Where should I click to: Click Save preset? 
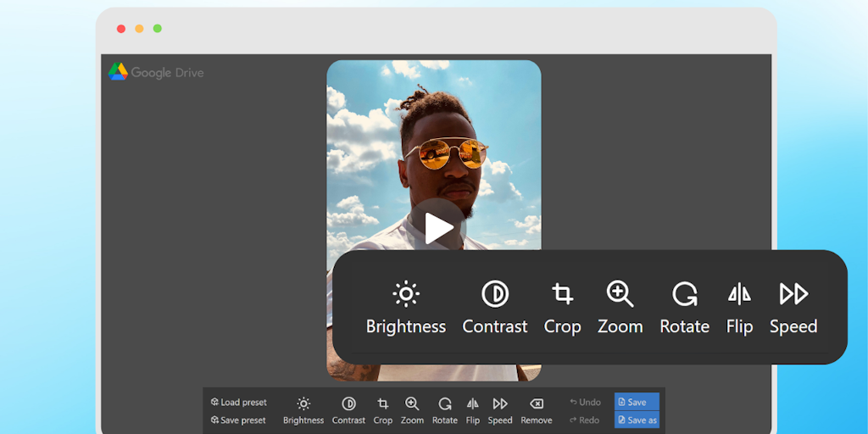point(238,420)
